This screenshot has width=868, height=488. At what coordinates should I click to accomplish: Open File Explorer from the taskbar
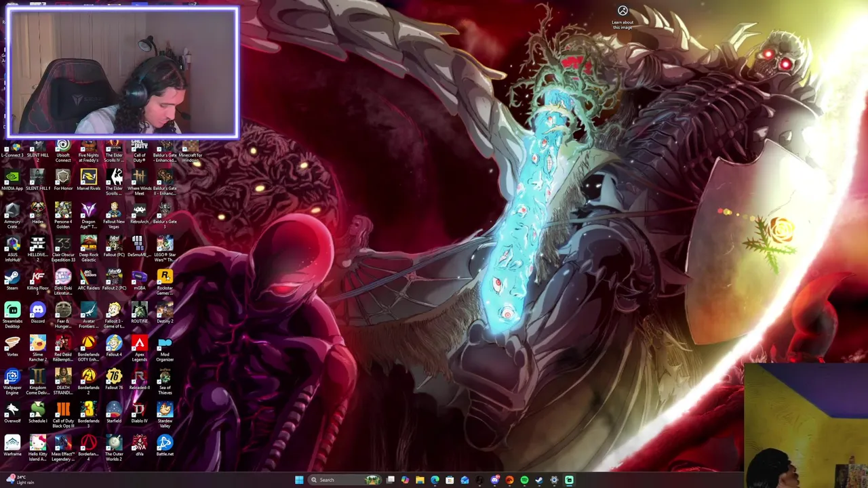[x=420, y=480]
